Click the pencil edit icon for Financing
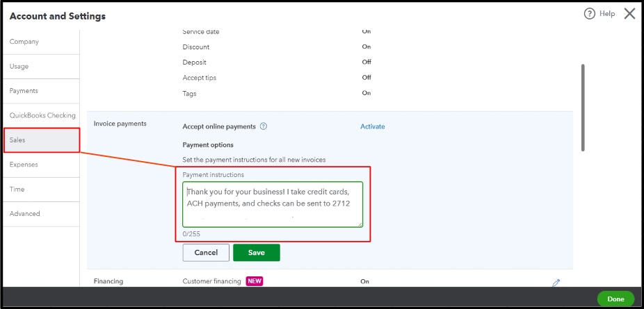644x309 pixels. tap(556, 283)
